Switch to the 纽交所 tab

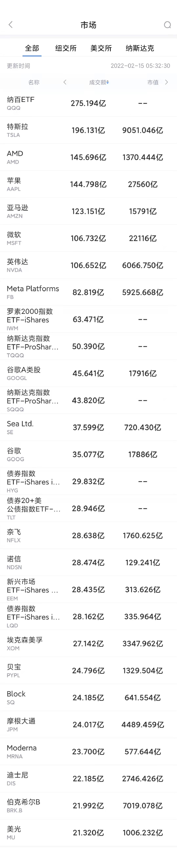coord(66,48)
